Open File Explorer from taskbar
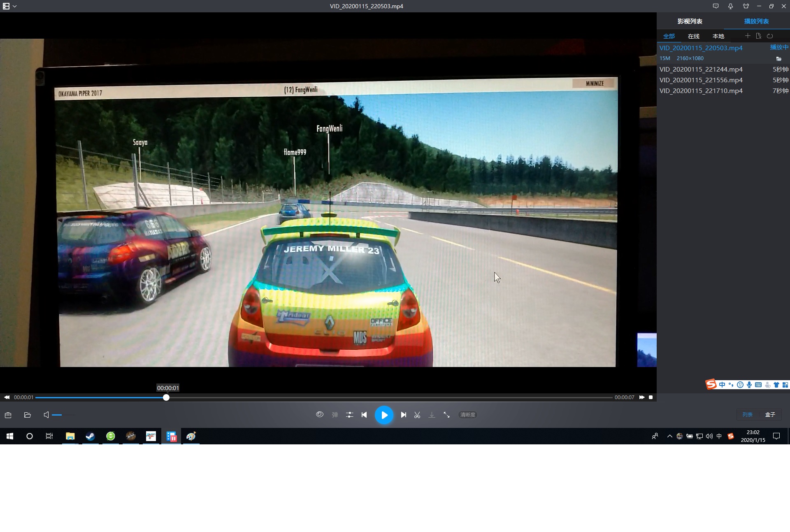This screenshot has width=790, height=532. 70,436
